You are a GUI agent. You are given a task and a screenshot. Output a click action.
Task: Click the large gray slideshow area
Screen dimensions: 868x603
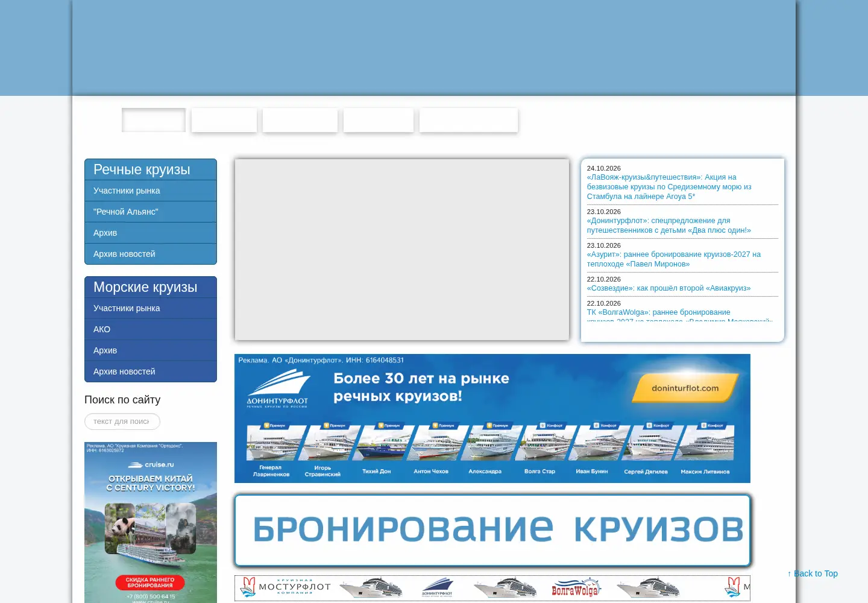tap(402, 250)
